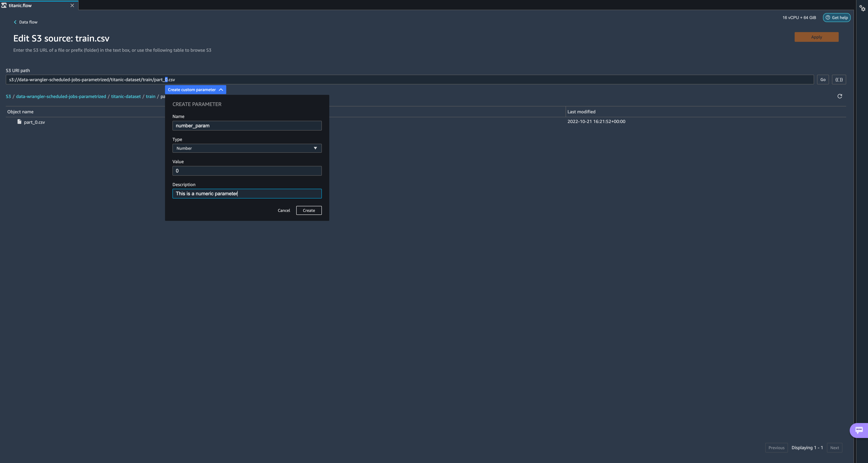Close the titanic.flow tab
Viewport: 868px width, 463px height.
pos(72,5)
